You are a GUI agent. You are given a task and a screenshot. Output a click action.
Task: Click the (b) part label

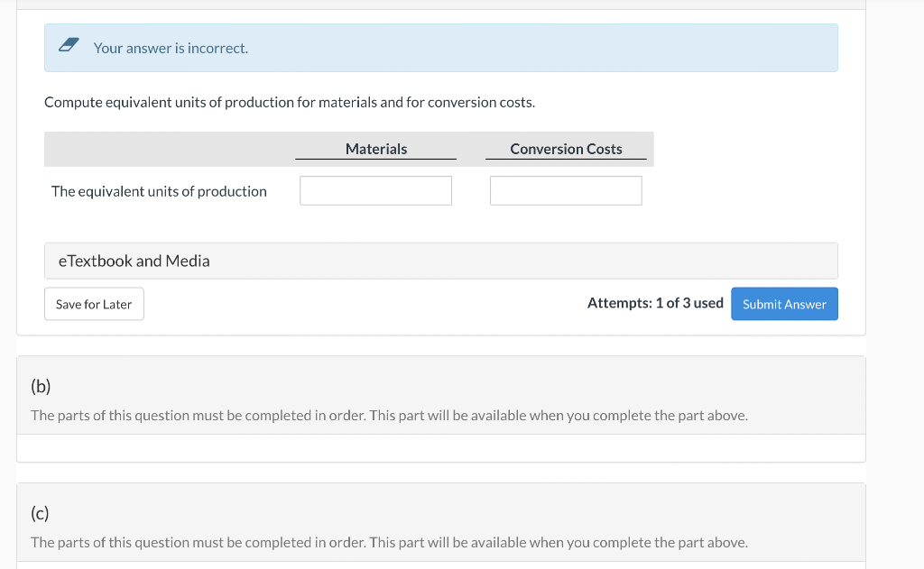(x=41, y=387)
